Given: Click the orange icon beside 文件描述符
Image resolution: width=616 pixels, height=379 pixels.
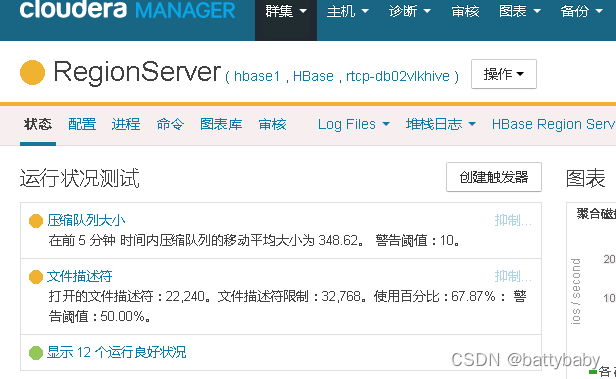Looking at the screenshot, I should [x=36, y=277].
